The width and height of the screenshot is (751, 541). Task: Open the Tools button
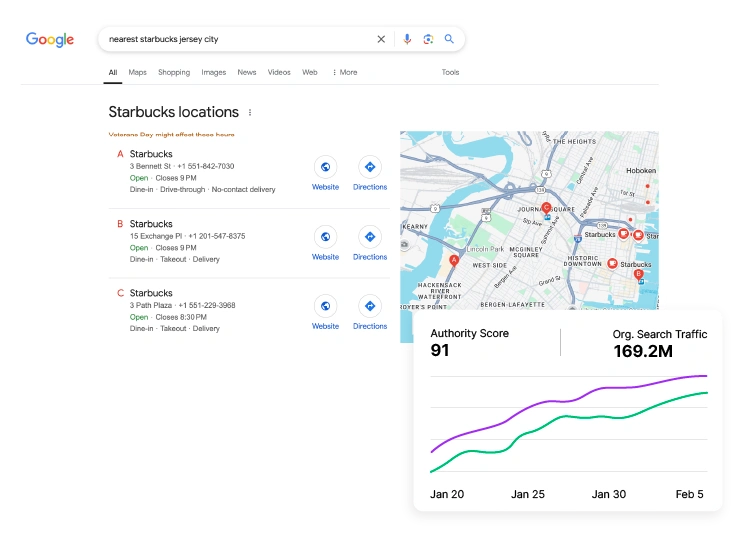pos(450,72)
